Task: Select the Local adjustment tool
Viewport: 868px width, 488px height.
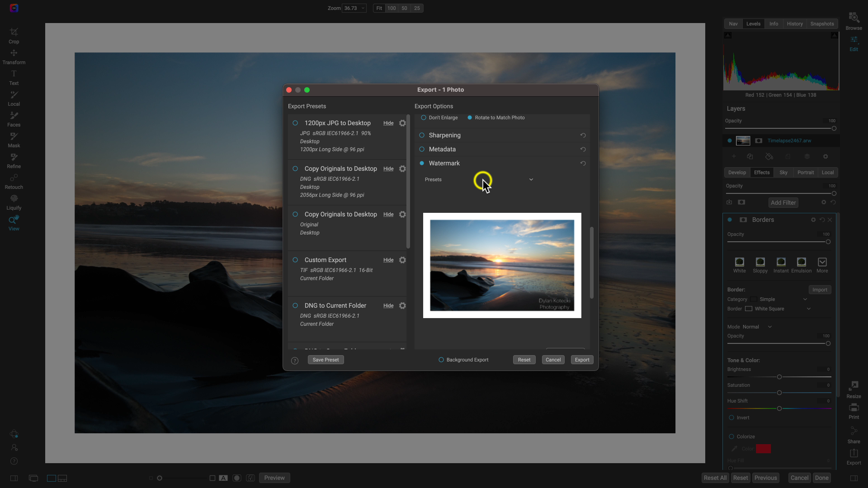Action: (x=14, y=99)
